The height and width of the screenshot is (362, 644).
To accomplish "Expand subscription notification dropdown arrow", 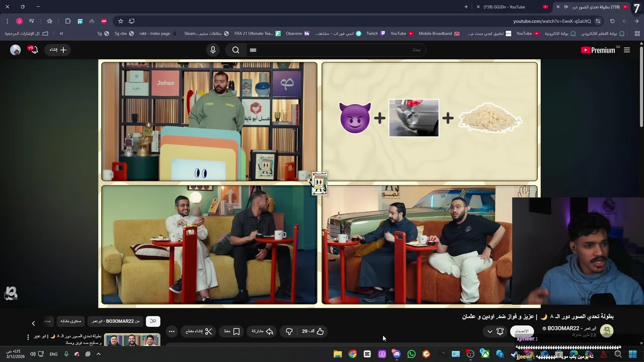I will 490,331.
